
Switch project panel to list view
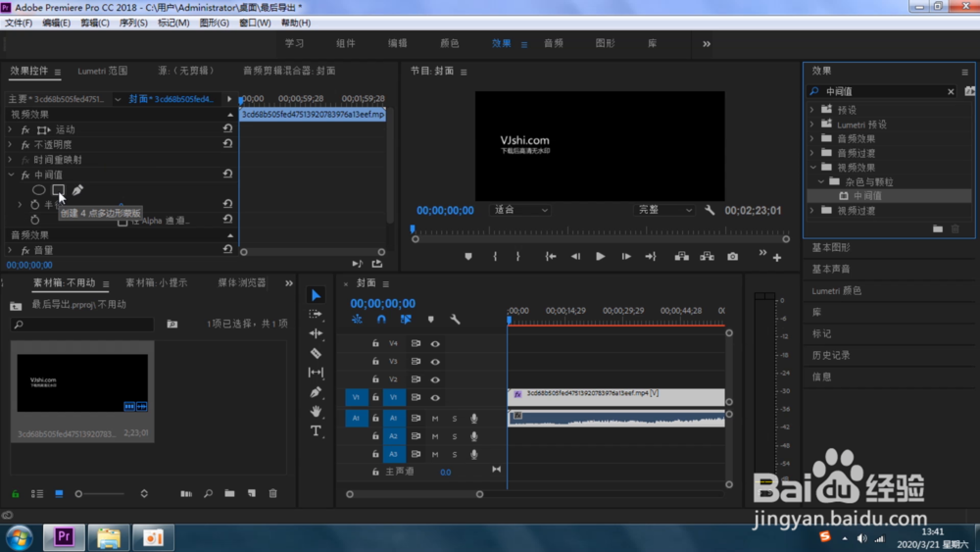[37, 494]
